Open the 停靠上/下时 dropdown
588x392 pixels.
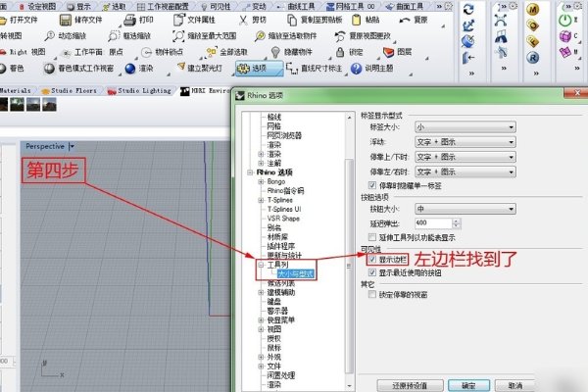click(465, 157)
